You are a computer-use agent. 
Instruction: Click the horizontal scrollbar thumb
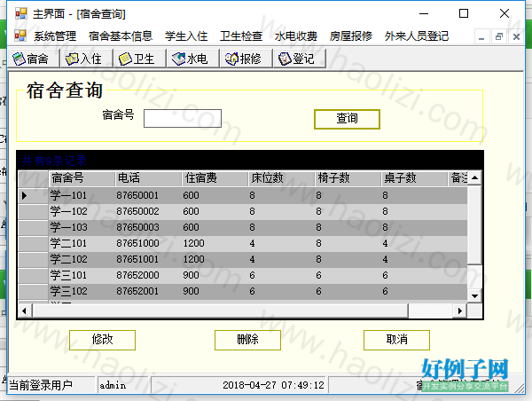(x=220, y=311)
